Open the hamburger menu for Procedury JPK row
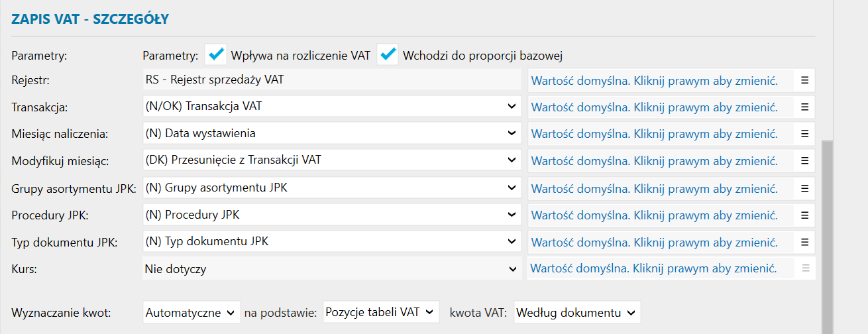The image size is (868, 334). (805, 215)
